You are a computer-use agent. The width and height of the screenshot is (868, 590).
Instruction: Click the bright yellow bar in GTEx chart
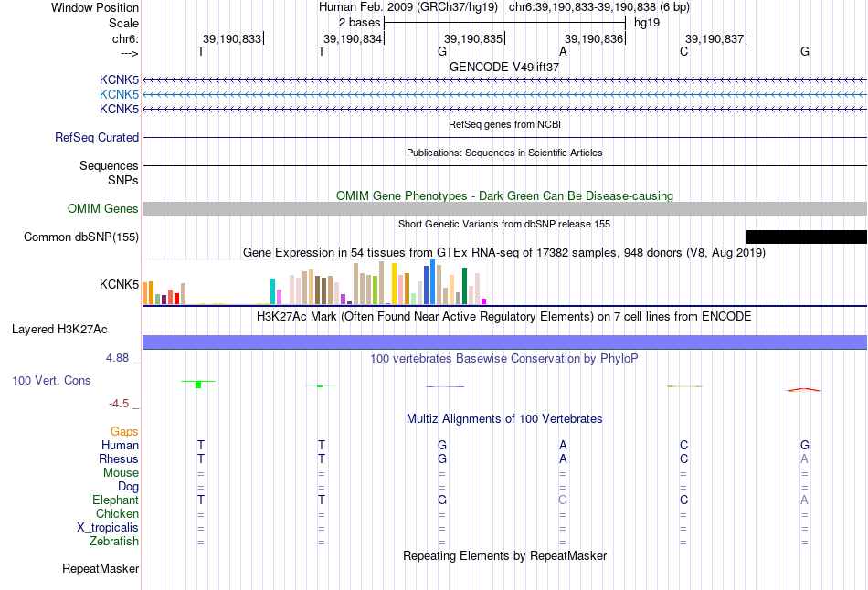[394, 284]
